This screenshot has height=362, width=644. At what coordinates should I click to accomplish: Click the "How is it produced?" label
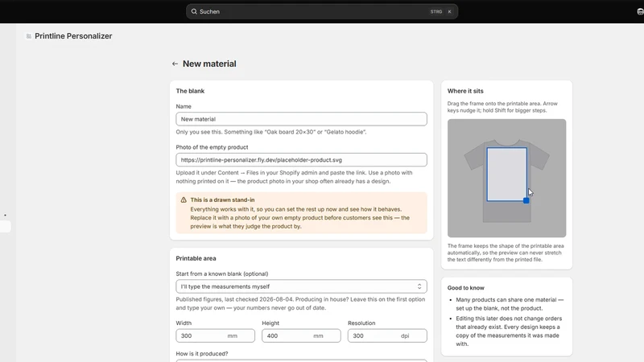click(x=202, y=354)
